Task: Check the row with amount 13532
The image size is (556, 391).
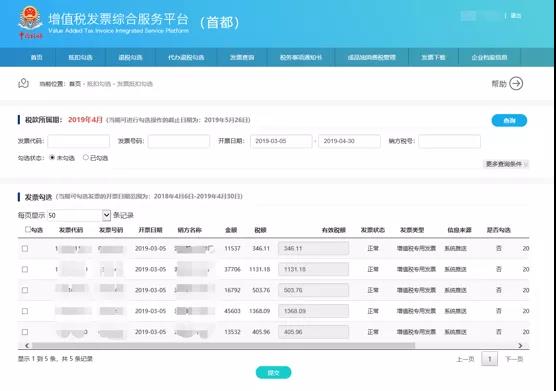Action: tap(25, 332)
